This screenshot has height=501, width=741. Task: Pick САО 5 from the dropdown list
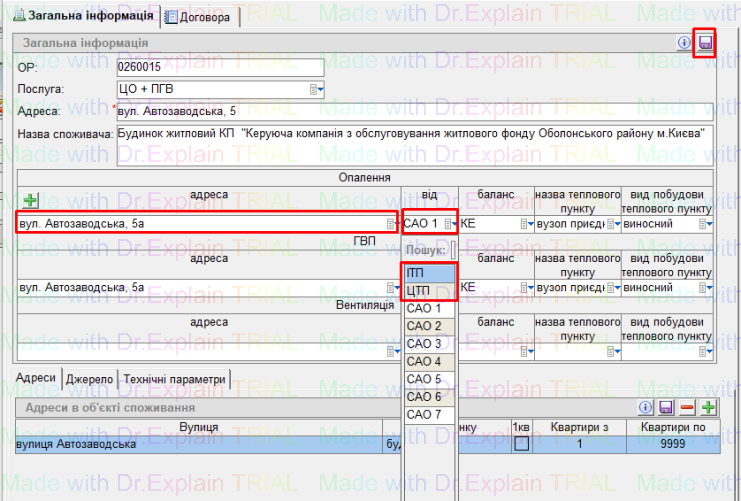click(429, 379)
